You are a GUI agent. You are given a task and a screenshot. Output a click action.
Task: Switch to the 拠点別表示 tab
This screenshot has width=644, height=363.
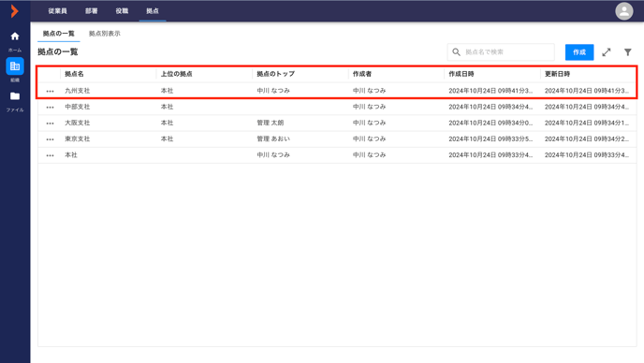pos(104,34)
